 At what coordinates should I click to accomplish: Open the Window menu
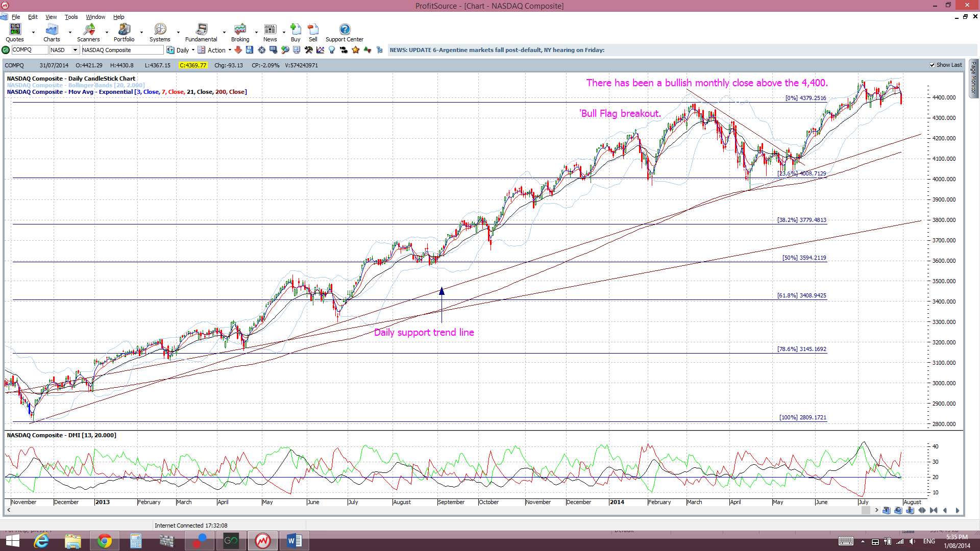pos(95,17)
